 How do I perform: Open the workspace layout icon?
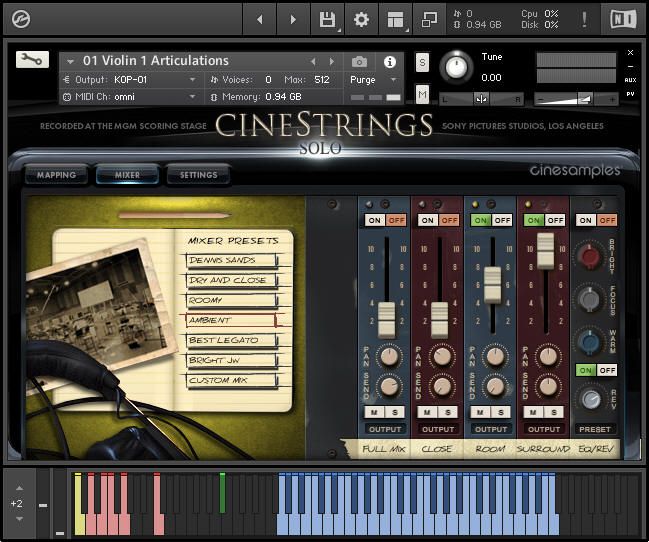tap(395, 19)
